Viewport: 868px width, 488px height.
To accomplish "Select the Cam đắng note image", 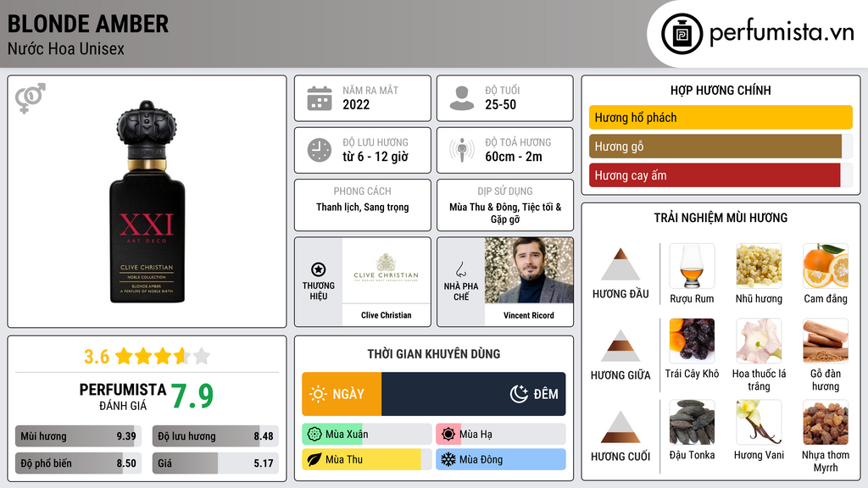I will (x=826, y=266).
